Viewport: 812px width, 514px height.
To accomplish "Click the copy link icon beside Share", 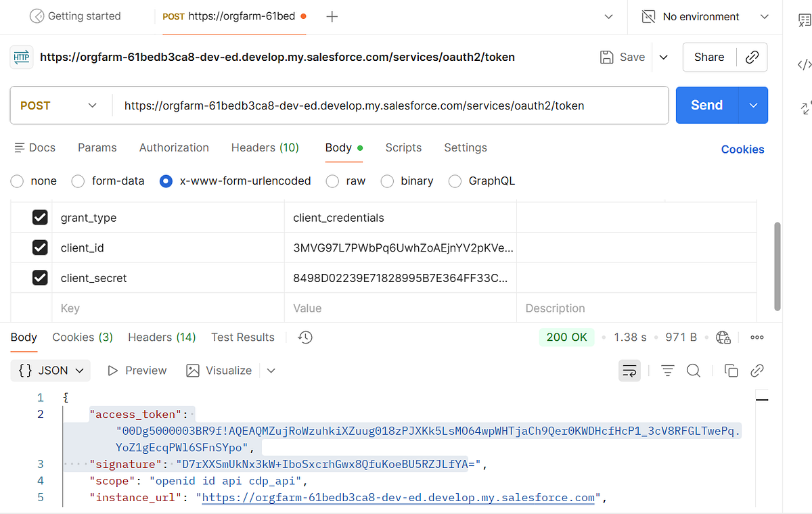I will [x=752, y=57].
